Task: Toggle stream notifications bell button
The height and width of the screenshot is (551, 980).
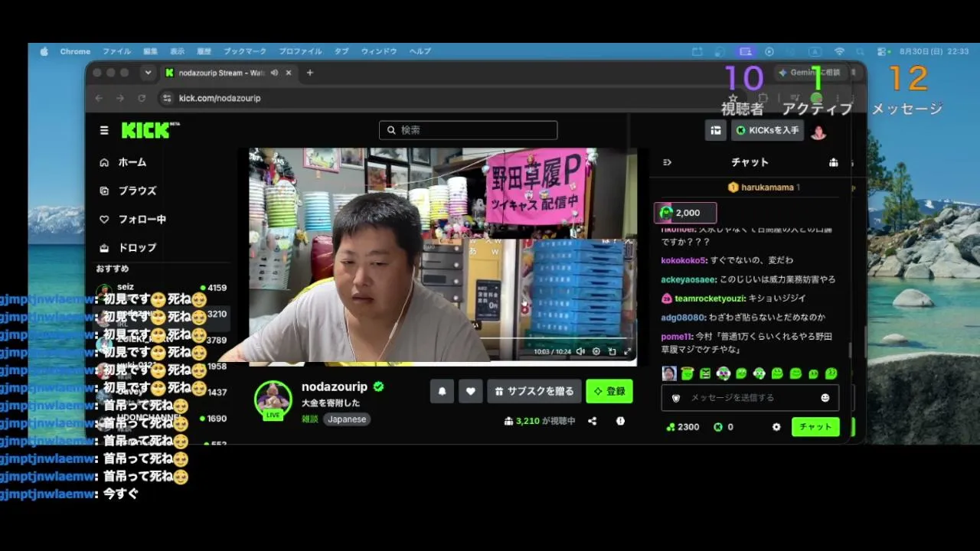Action: point(442,391)
